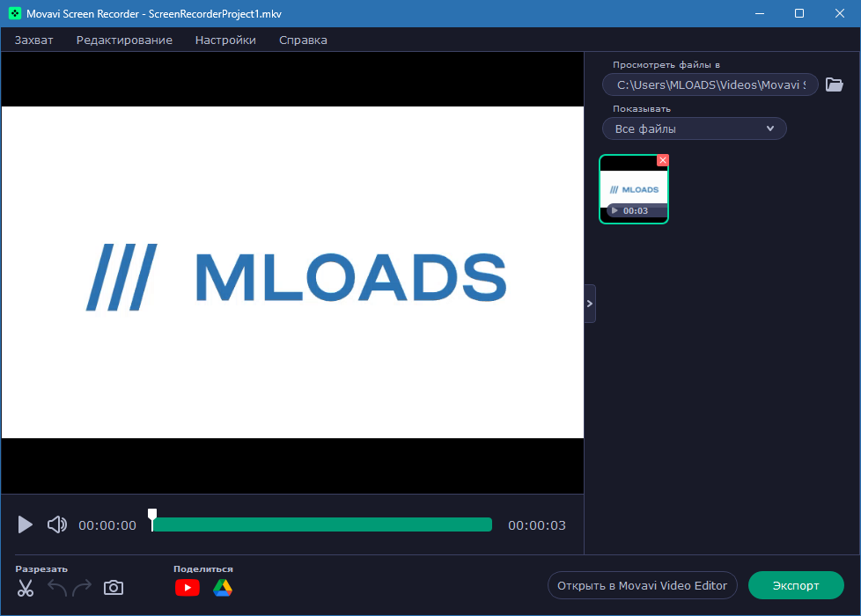Click the current time 00:00:00
The width and height of the screenshot is (861, 616).
pos(107,525)
